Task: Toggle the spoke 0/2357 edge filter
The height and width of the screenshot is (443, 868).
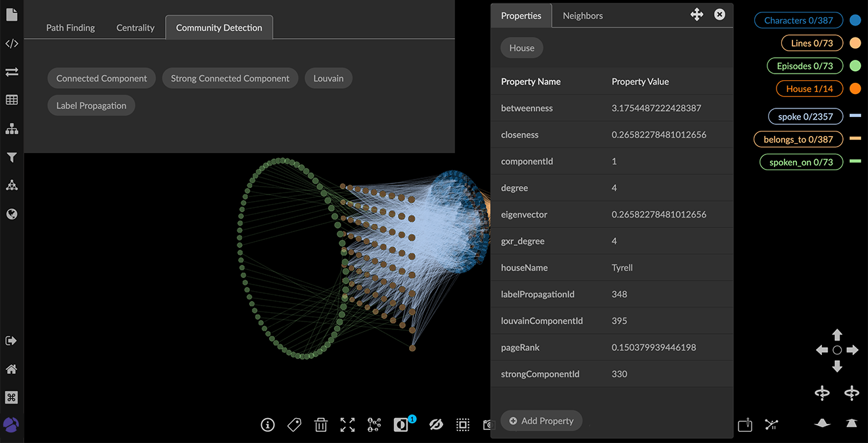Action: [x=805, y=116]
